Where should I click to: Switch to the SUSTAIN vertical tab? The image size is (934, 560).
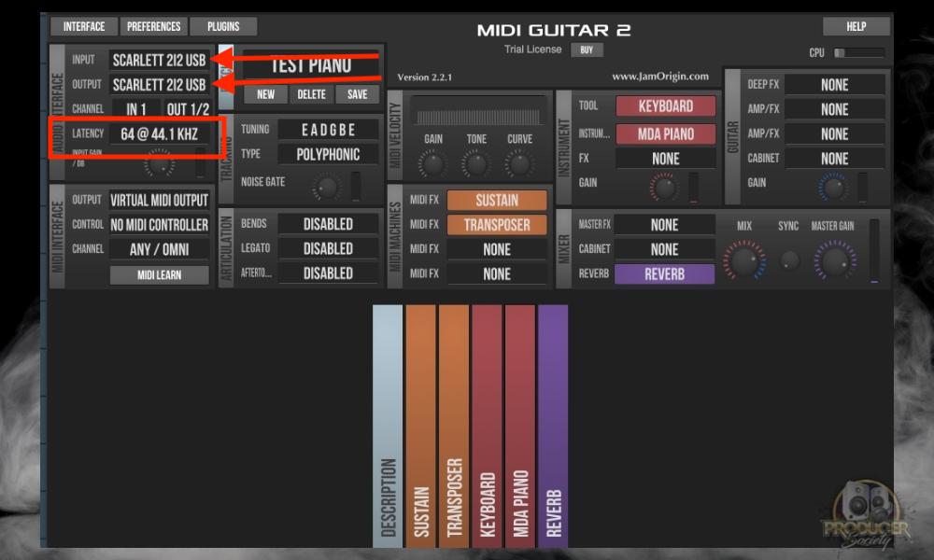coord(420,427)
